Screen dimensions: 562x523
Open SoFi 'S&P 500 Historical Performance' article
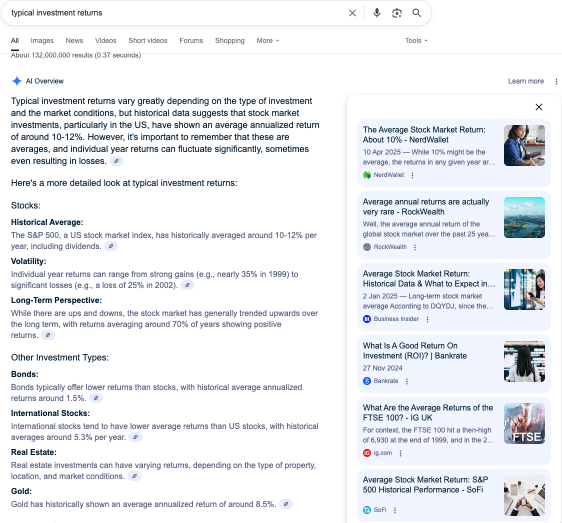point(425,485)
